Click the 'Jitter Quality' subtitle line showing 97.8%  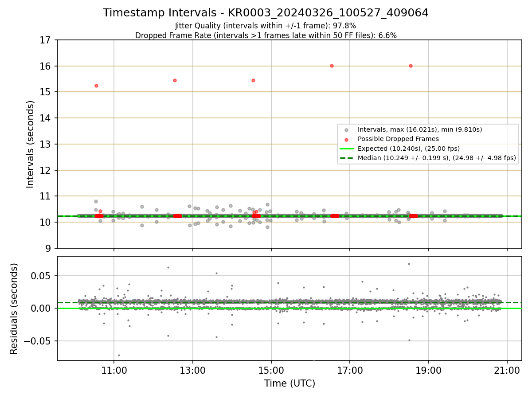coord(266,26)
